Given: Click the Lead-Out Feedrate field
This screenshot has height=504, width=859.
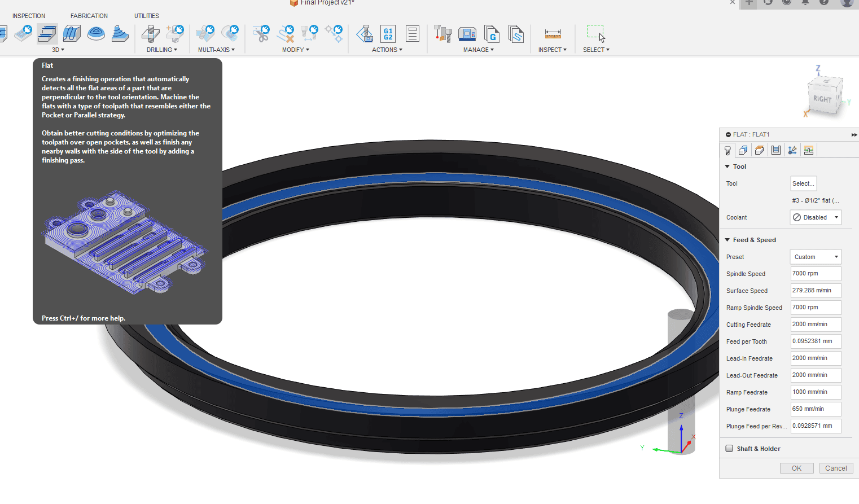Looking at the screenshot, I should pos(816,375).
